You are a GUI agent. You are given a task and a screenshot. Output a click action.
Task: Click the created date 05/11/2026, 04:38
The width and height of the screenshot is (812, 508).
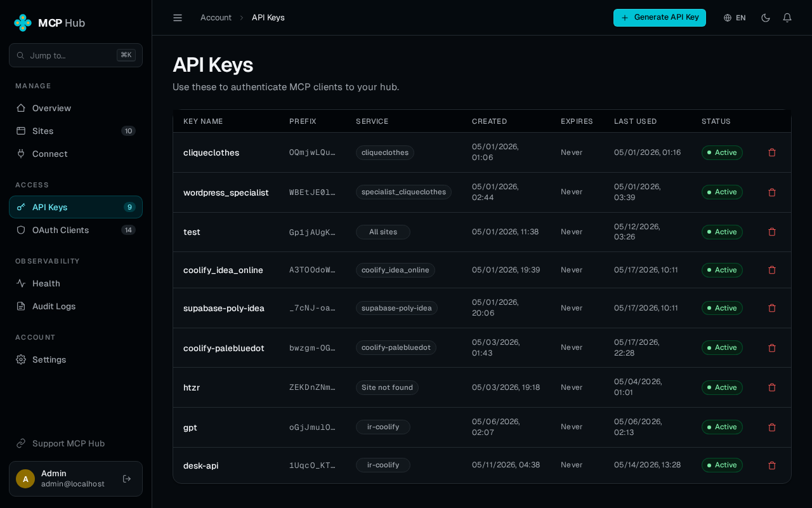pyautogui.click(x=506, y=465)
